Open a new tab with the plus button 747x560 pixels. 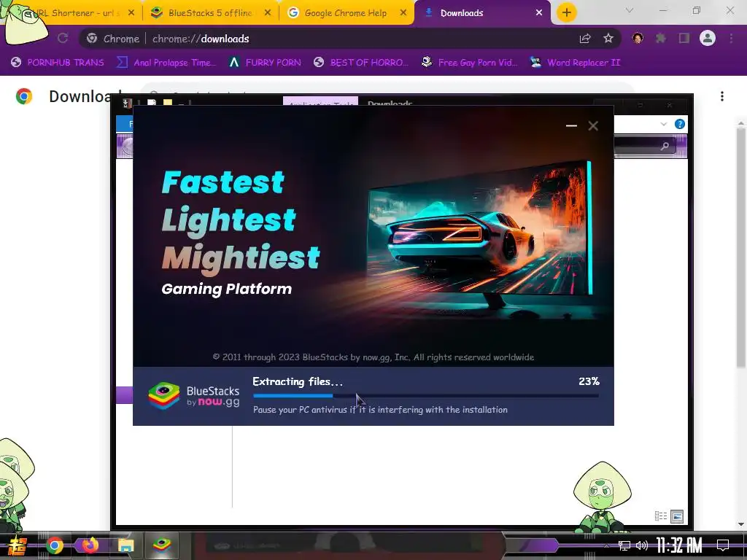tap(566, 13)
